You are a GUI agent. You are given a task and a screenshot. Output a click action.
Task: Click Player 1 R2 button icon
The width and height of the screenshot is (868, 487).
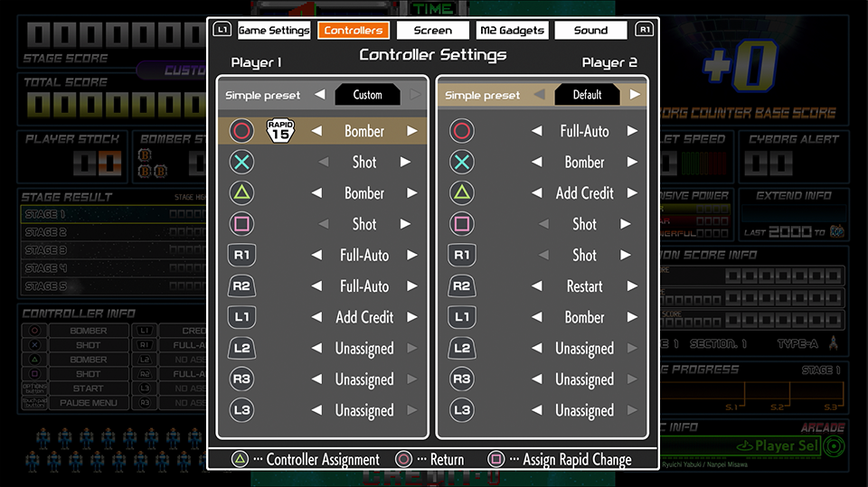pos(241,286)
